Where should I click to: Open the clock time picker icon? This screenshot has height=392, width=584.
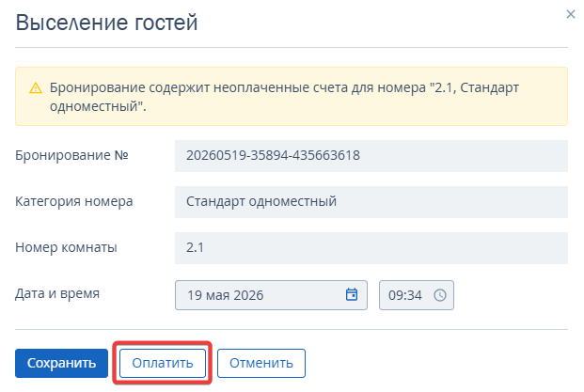[x=440, y=295]
